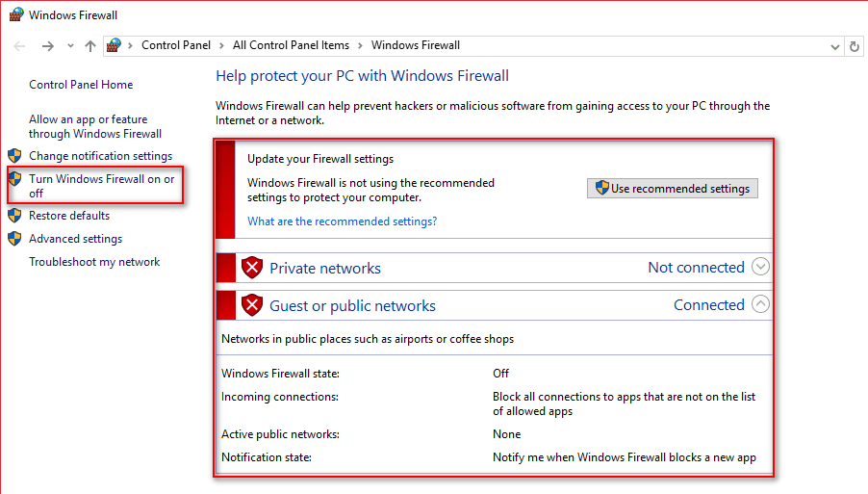Click Notify me when Windows Firewall blocks a new app
This screenshot has height=494, width=868.
625,457
